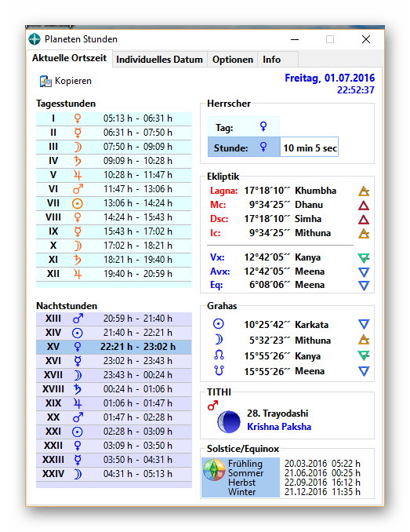Click the Sun symbol in hour XIV row
Screen dimensions: 410x532
78,333
